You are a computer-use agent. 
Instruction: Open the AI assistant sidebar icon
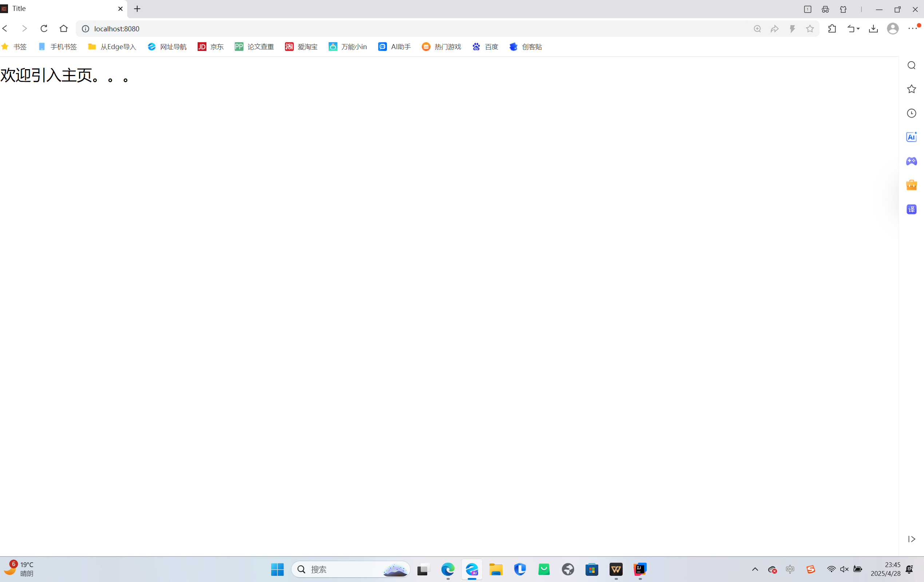tap(911, 137)
